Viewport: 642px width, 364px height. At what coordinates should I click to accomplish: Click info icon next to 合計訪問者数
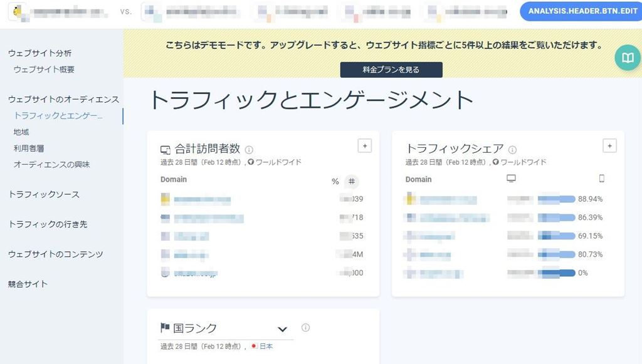click(x=249, y=150)
